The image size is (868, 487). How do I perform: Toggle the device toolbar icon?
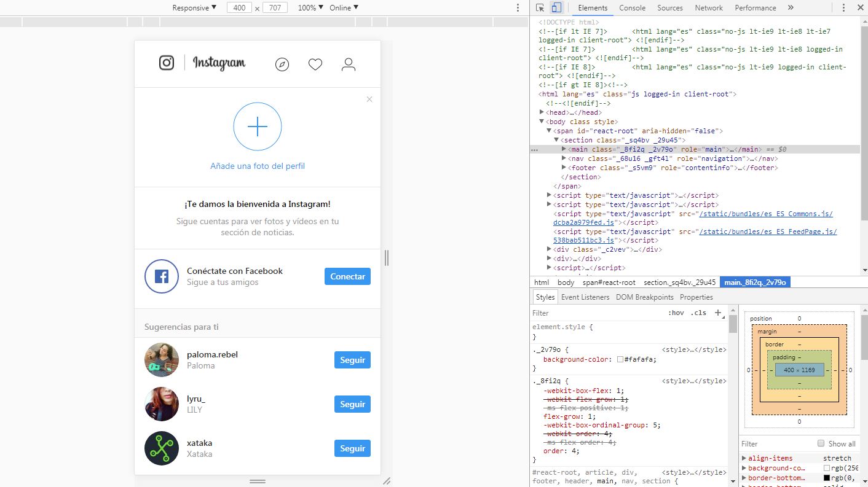click(x=556, y=8)
